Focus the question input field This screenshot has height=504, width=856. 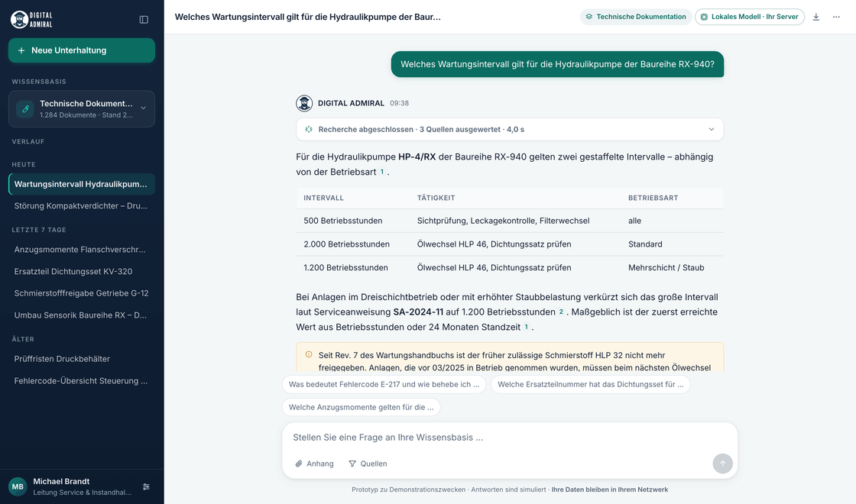510,438
